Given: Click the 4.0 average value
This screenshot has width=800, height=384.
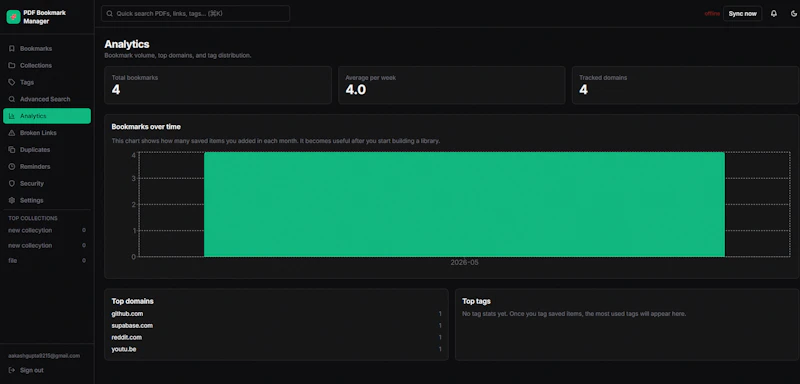Looking at the screenshot, I should coord(356,90).
